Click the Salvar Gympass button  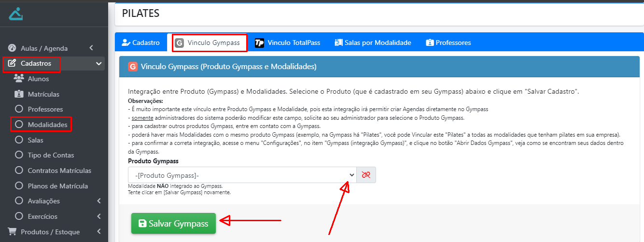(173, 224)
